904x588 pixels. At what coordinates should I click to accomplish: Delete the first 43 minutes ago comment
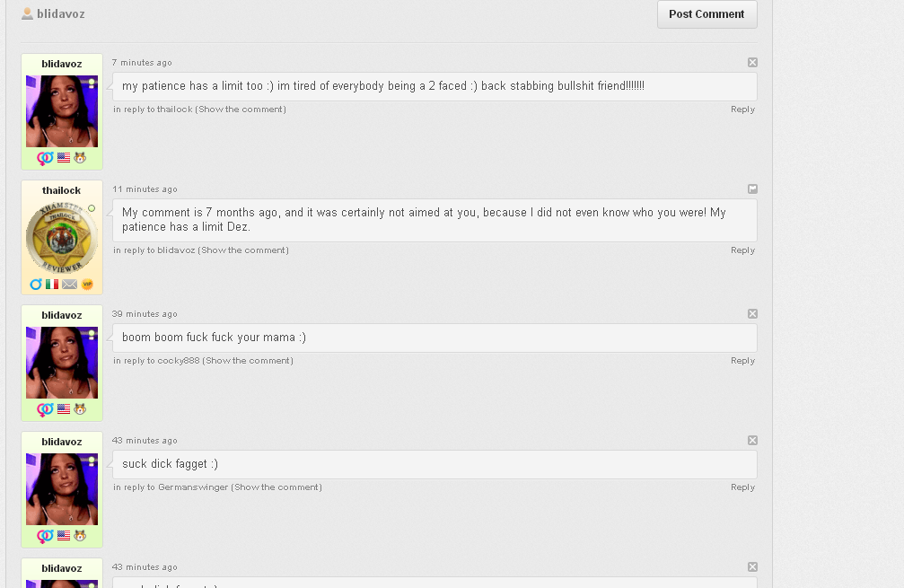(x=752, y=441)
